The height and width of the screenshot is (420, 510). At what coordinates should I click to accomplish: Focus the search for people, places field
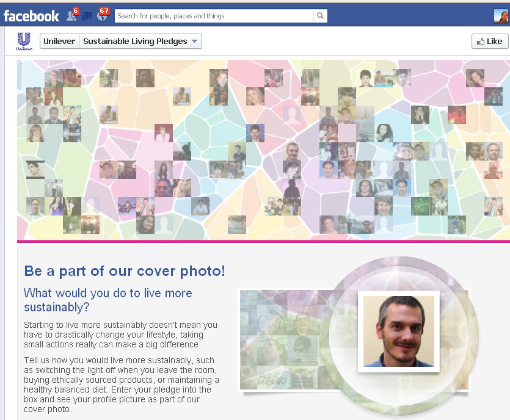coord(214,16)
